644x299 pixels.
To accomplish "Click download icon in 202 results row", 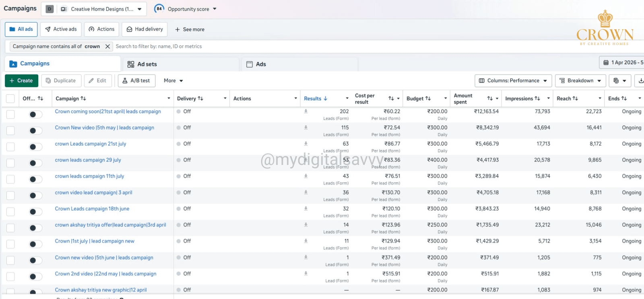I will point(306,111).
